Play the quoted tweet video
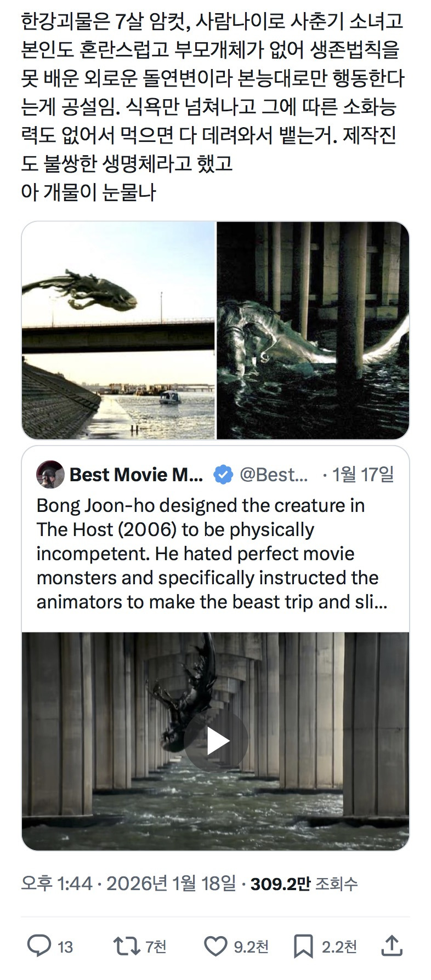The width and height of the screenshot is (431, 980). pos(216,741)
